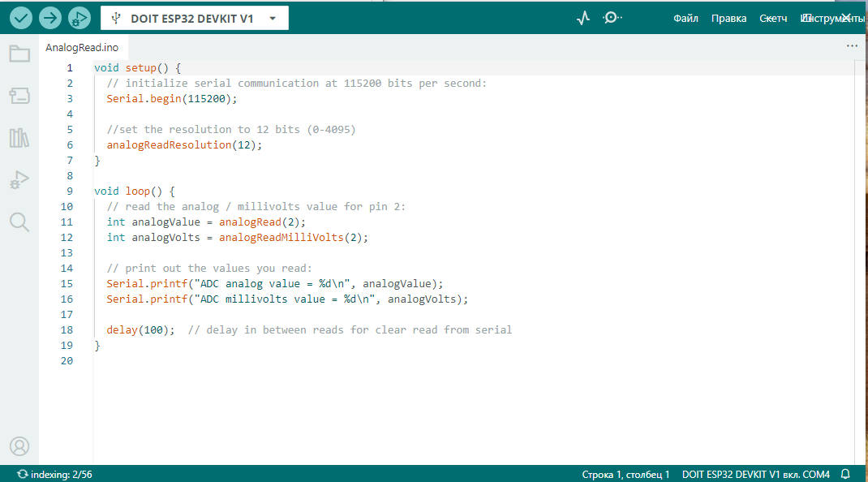
Task: Open the Sketchbook folder panel
Action: (19, 54)
